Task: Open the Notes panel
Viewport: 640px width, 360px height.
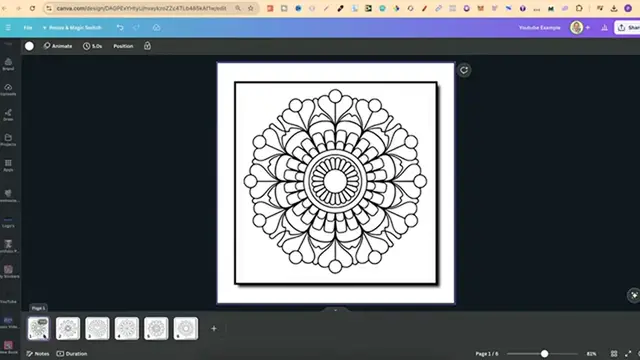Action: [x=38, y=353]
